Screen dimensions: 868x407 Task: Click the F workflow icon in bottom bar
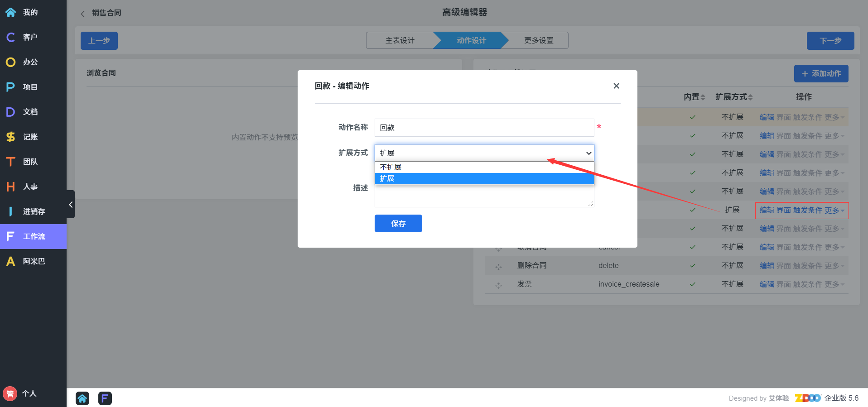click(105, 398)
